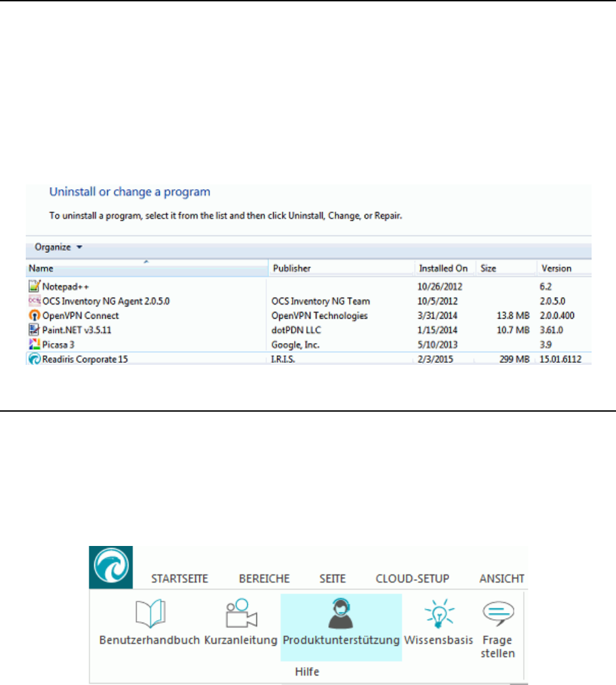616x685 pixels.
Task: Select the Picasa 3 entry name
Action: pos(58,345)
